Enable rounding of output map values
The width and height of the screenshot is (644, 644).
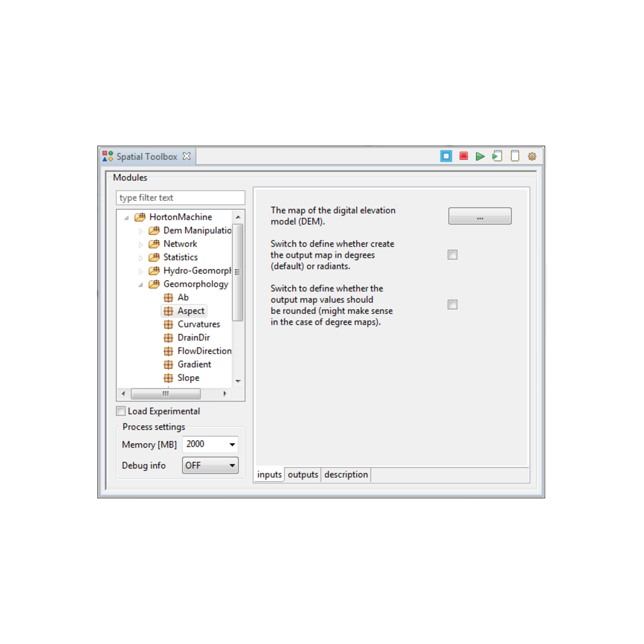[x=452, y=304]
